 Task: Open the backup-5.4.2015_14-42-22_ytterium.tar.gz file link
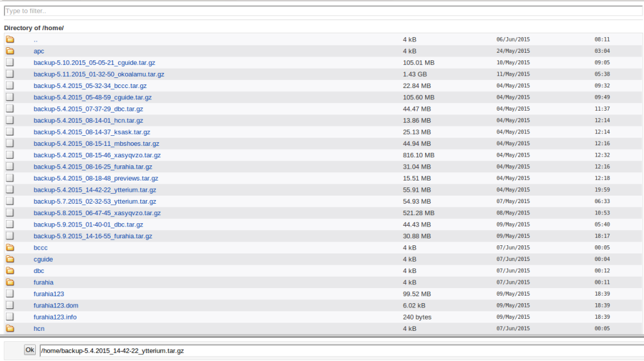coord(95,190)
